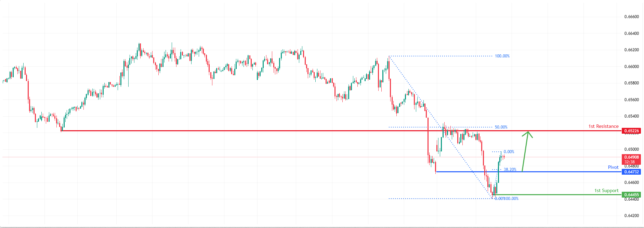Select the "1st Resistance" text label

click(603, 126)
